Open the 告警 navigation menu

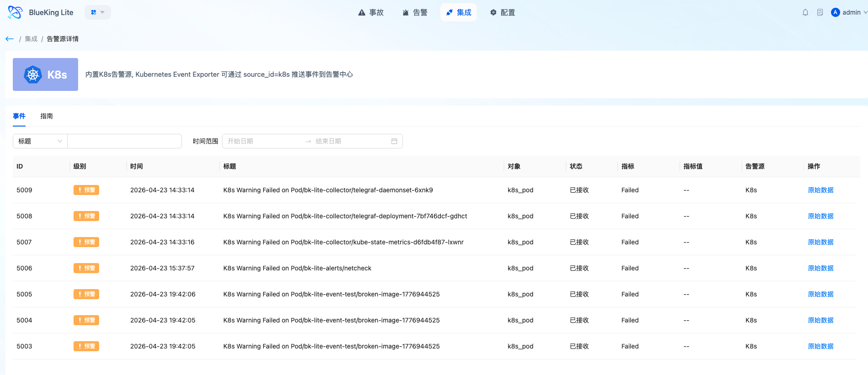click(x=415, y=12)
